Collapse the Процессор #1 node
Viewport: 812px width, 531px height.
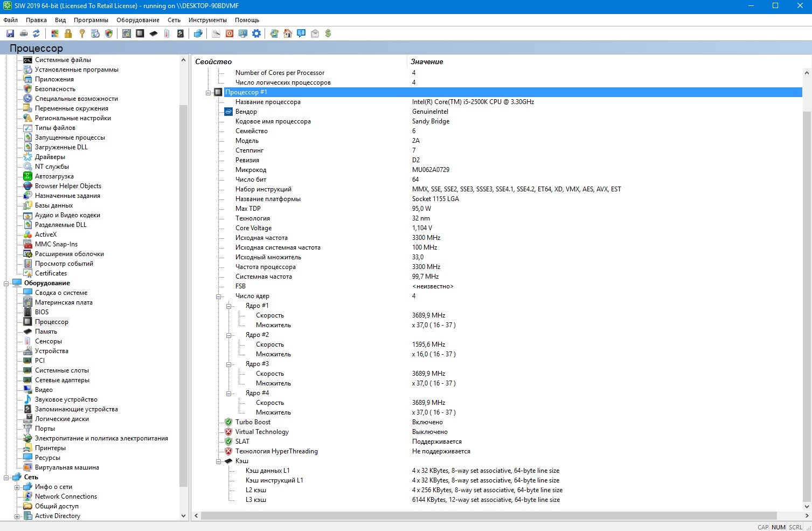[x=209, y=93]
